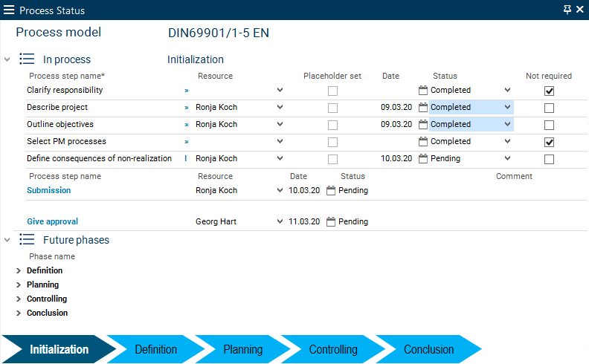Click the list icon beside In process

tap(28, 59)
